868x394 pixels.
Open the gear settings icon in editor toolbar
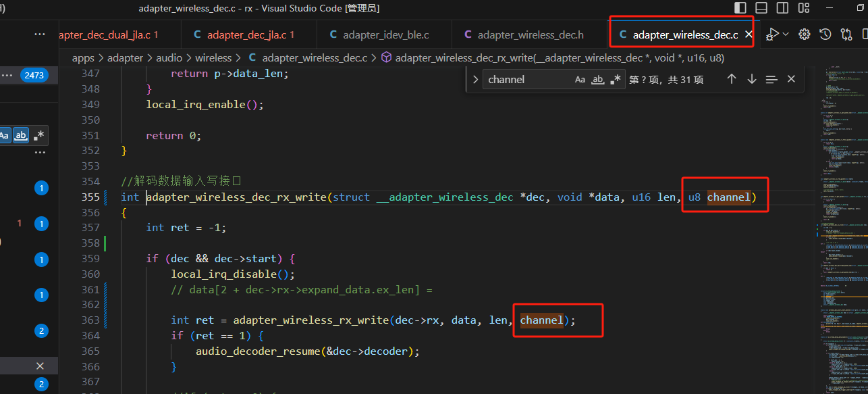805,34
